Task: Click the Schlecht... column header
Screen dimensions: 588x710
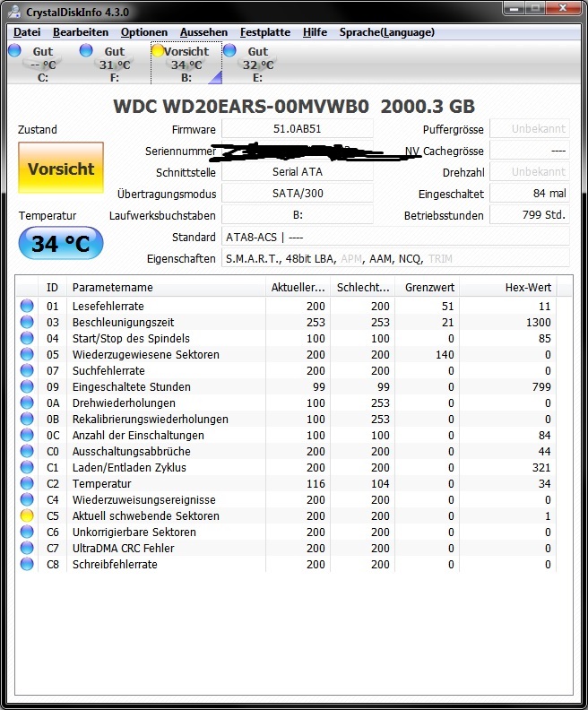Action: click(x=363, y=288)
